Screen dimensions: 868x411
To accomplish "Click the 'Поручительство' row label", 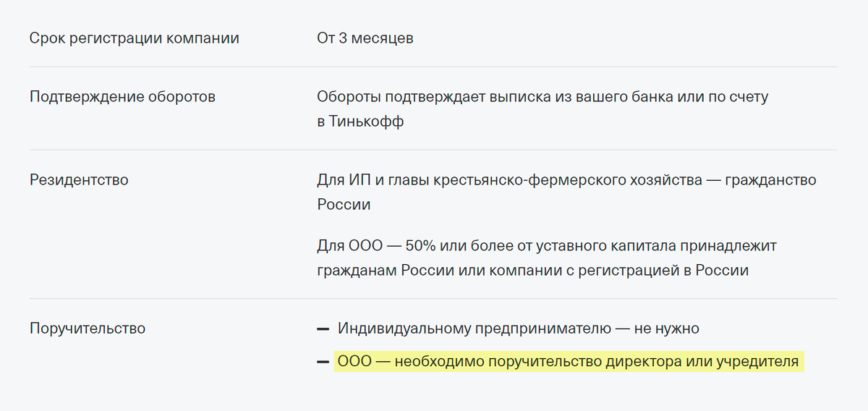I will click(88, 329).
